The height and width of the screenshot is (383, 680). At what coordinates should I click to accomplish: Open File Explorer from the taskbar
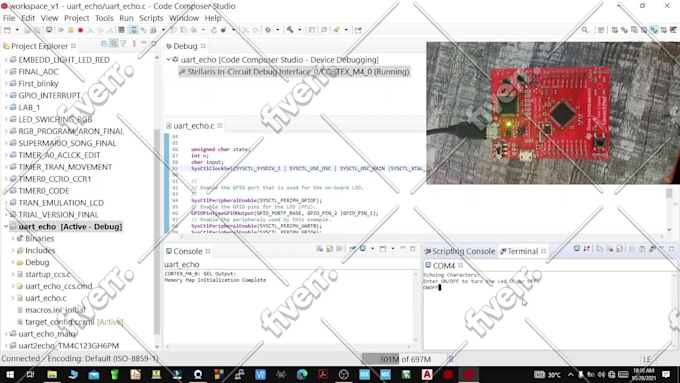tap(52, 374)
